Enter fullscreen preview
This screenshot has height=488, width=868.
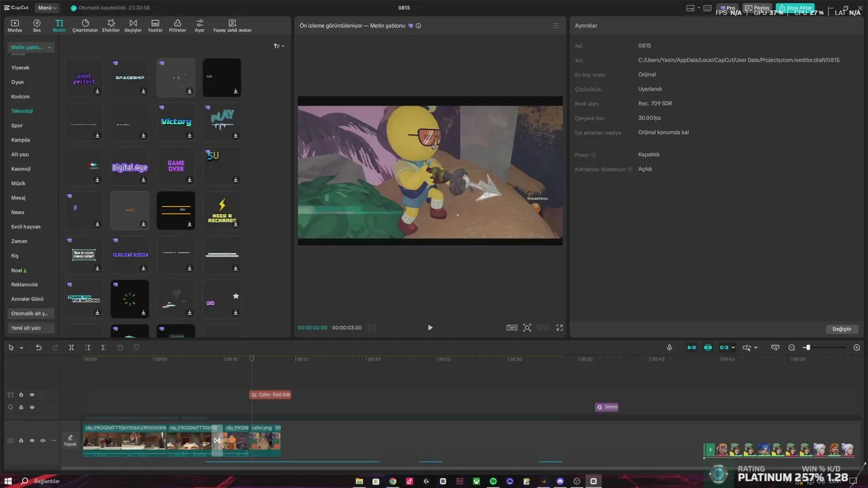559,327
